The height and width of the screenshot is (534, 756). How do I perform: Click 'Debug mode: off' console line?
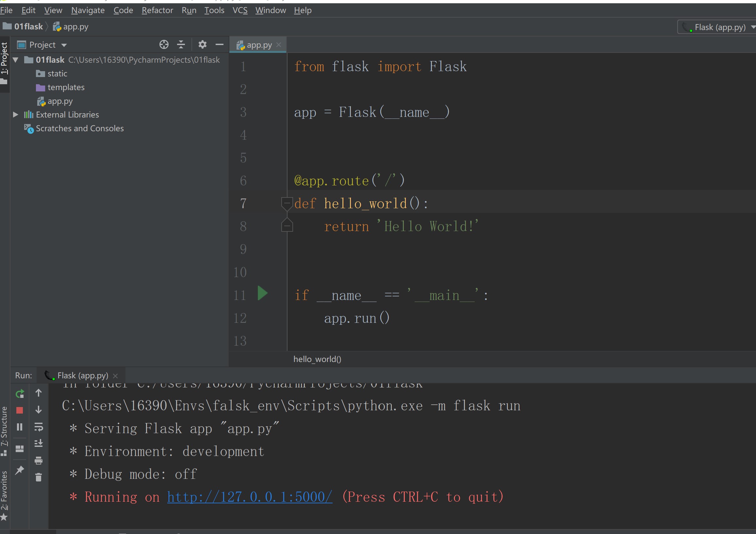point(133,474)
